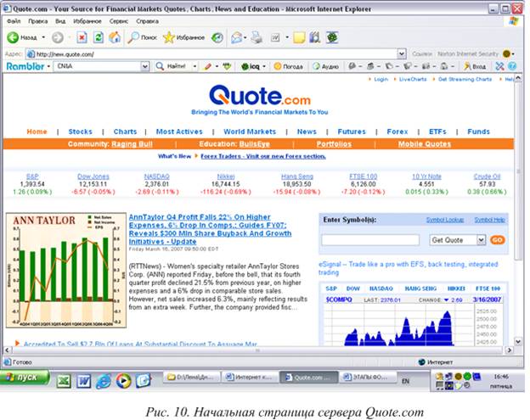The width and height of the screenshot is (530, 420).
Task: Edit page with the Word toolbar icon
Action: pos(275,37)
